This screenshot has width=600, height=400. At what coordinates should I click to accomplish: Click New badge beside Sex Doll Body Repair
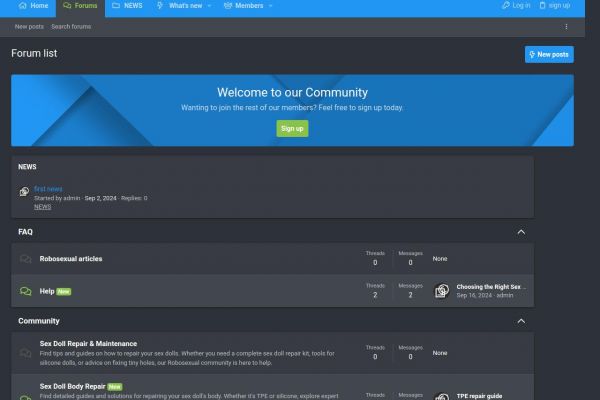[115, 387]
